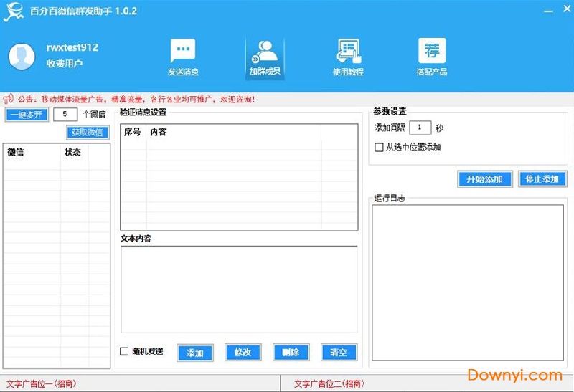
Task: Click the 序号 column header
Action: 133,132
